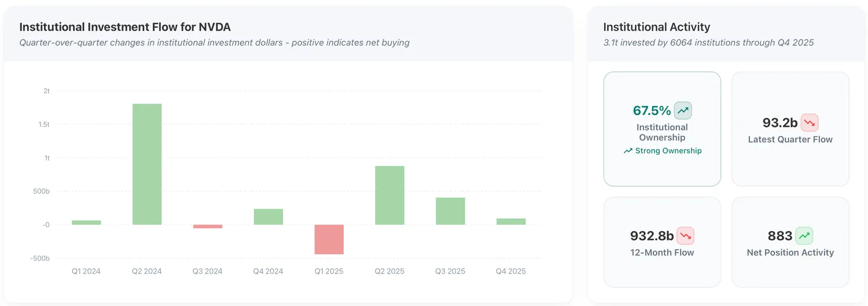Click the green trending-up icon beside 67.5%
This screenshot has height=306, width=868.
(x=683, y=110)
